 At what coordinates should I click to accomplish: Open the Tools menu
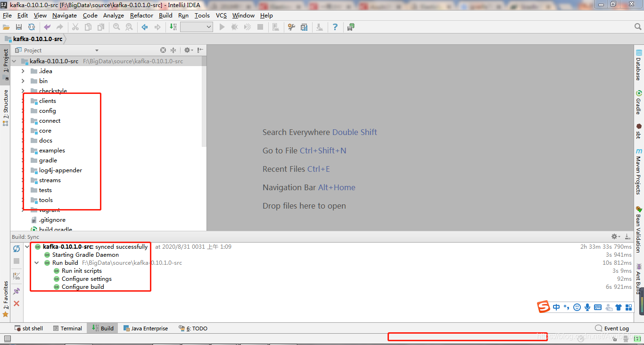(202, 16)
